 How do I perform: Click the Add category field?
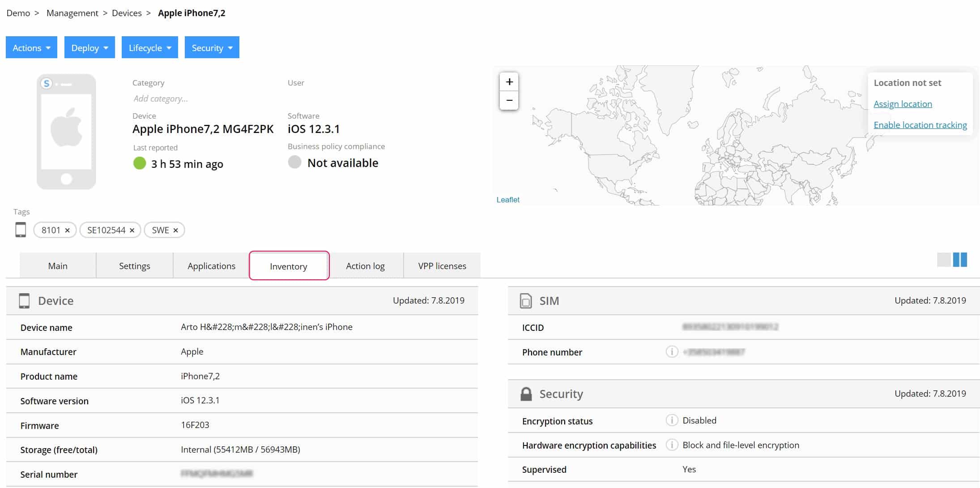pos(161,98)
